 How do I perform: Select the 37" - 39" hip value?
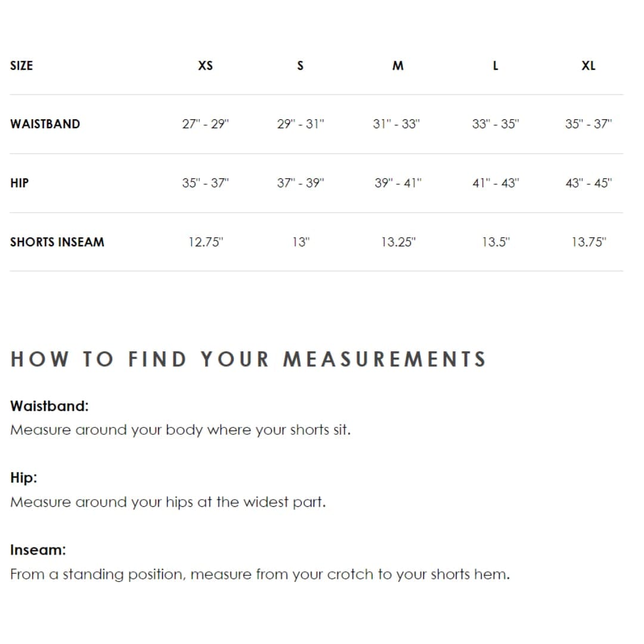300,183
